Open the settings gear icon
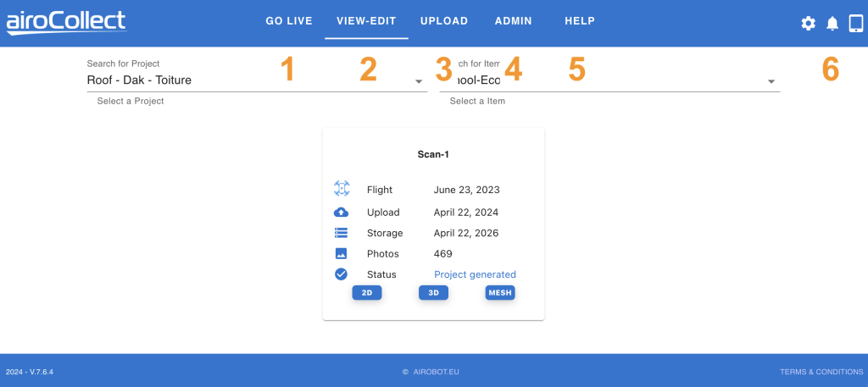Viewport: 868px width, 387px height. pyautogui.click(x=808, y=24)
